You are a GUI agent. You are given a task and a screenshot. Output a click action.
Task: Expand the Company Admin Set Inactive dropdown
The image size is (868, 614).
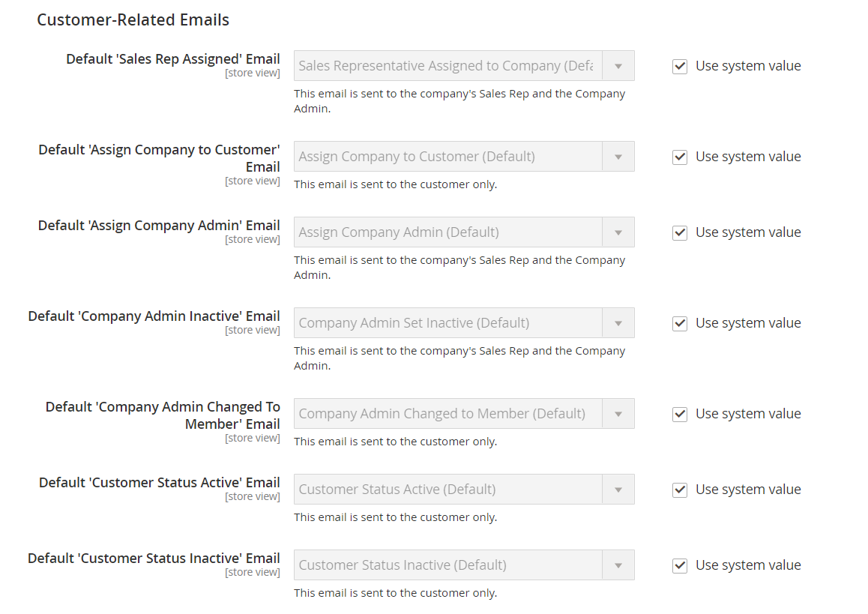click(464, 323)
